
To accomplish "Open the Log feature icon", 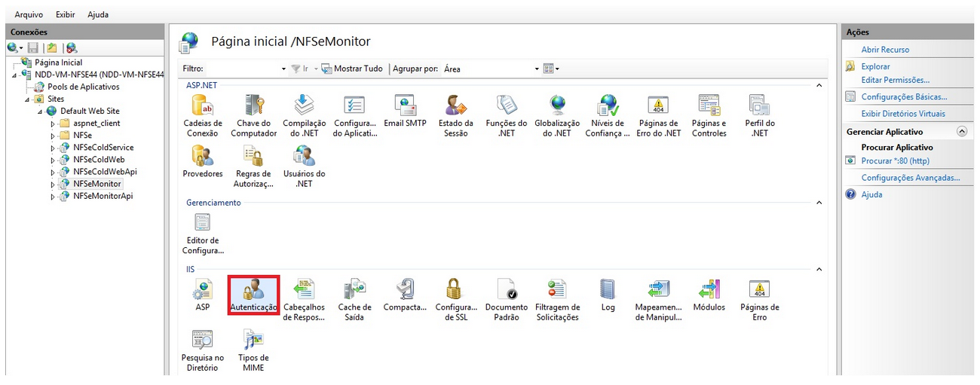I will click(x=608, y=295).
